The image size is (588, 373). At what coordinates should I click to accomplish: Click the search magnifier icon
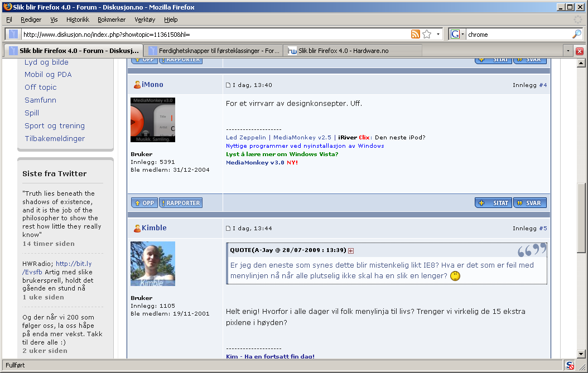[x=577, y=34]
